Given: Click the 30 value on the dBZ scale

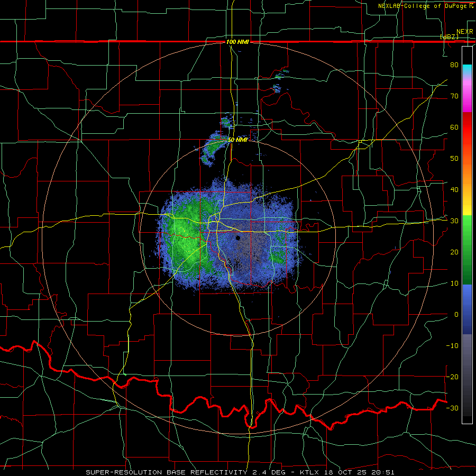Looking at the screenshot, I should click(454, 221).
